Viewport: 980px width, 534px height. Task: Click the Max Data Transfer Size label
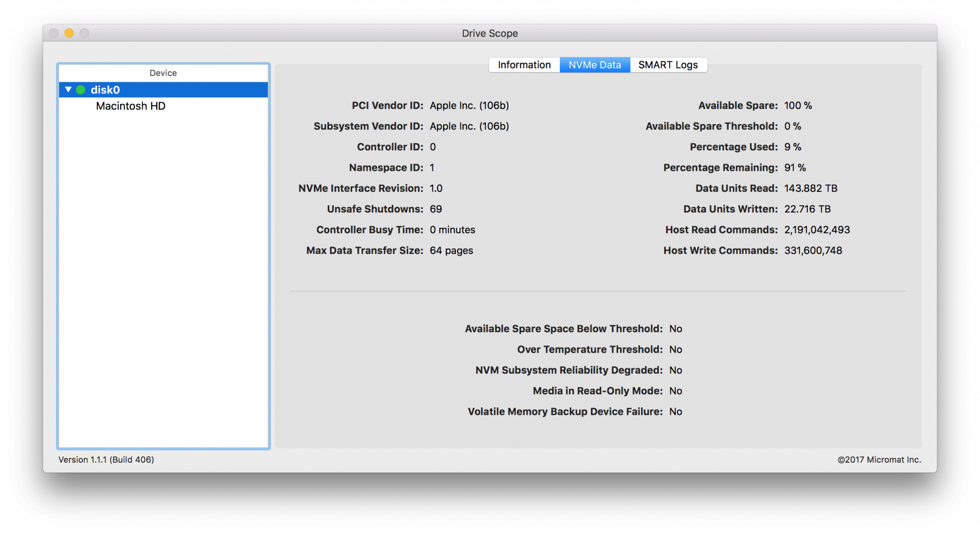tap(365, 250)
